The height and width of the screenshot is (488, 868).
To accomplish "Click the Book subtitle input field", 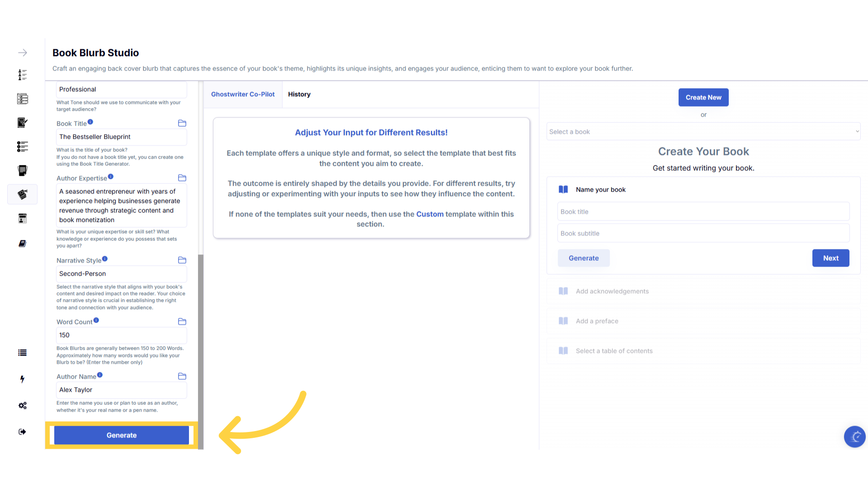I will tap(703, 234).
